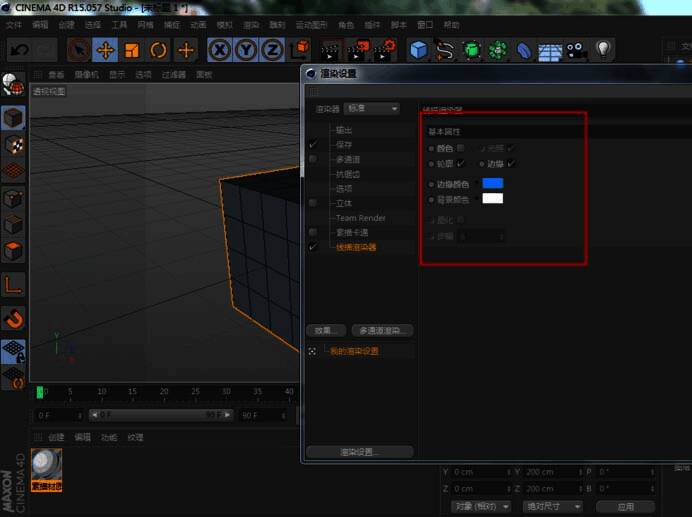
Task: Open the material manager 创建 menu
Action: click(56, 437)
